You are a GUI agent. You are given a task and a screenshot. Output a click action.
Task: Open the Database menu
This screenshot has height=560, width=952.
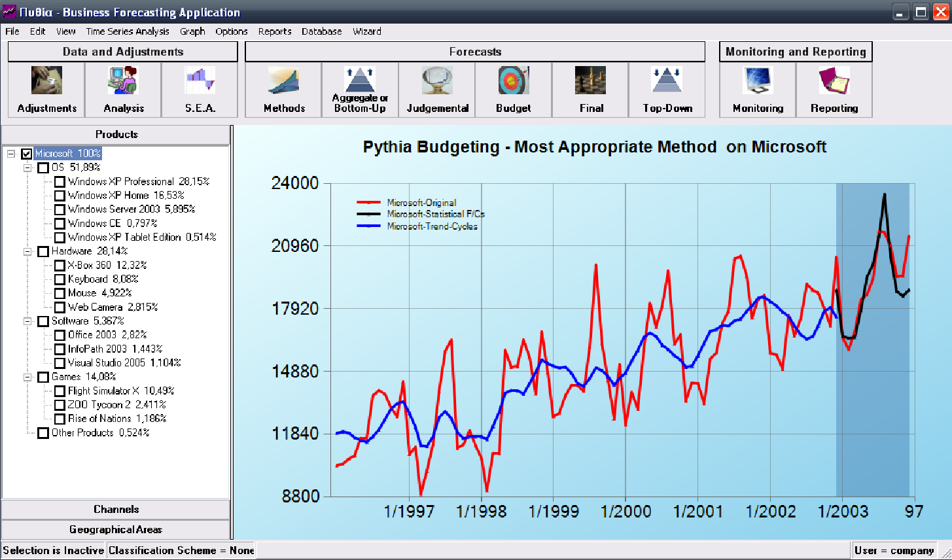click(322, 31)
